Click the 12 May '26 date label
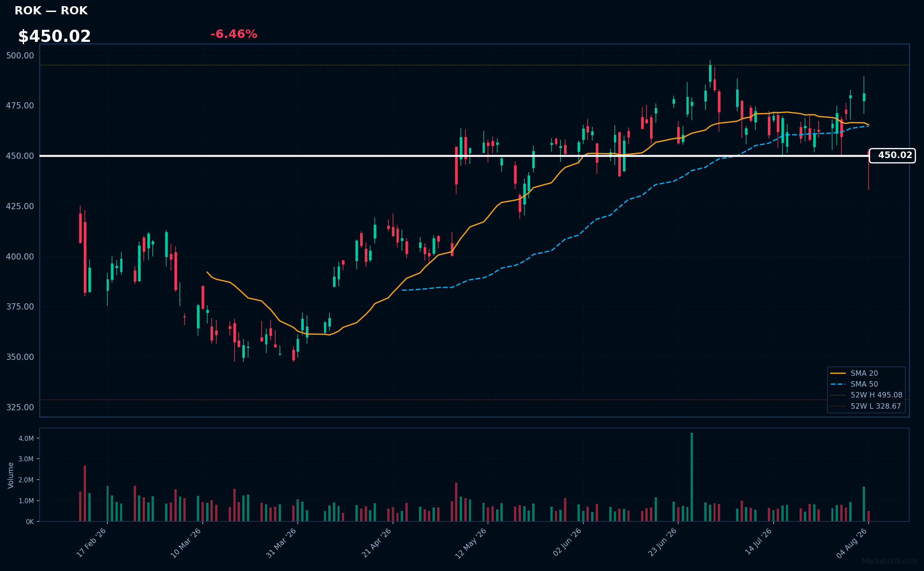 (x=471, y=543)
